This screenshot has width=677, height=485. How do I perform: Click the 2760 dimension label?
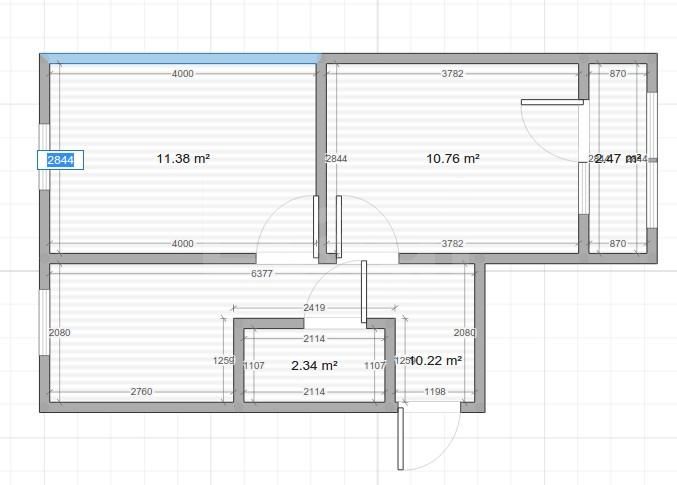point(141,392)
